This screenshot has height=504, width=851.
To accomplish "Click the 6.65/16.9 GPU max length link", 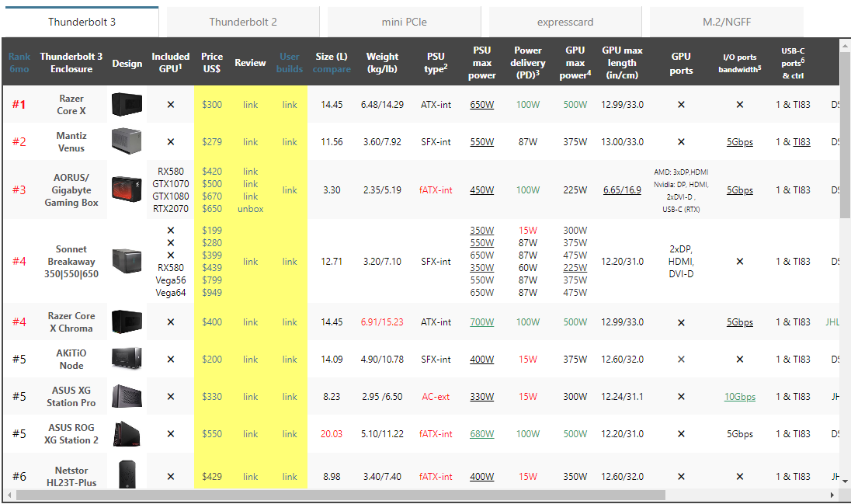I will [622, 190].
